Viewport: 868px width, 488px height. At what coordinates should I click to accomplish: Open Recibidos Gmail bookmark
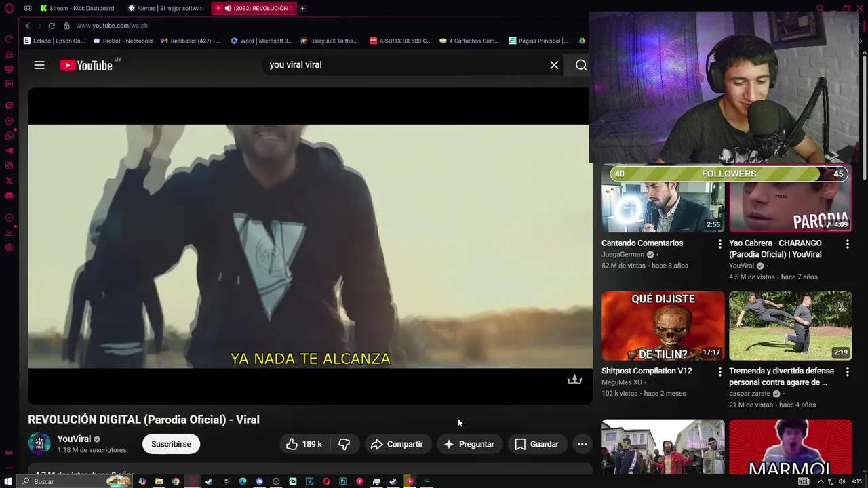191,41
